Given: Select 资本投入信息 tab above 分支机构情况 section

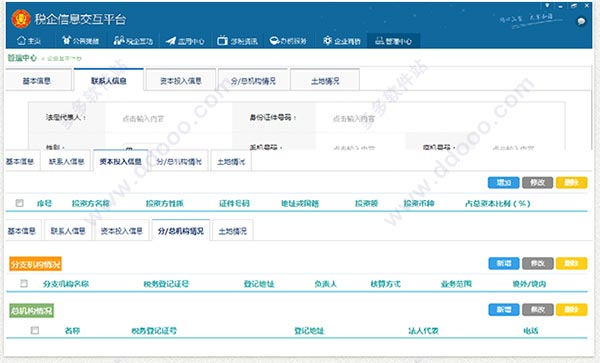Looking at the screenshot, I should tap(122, 231).
